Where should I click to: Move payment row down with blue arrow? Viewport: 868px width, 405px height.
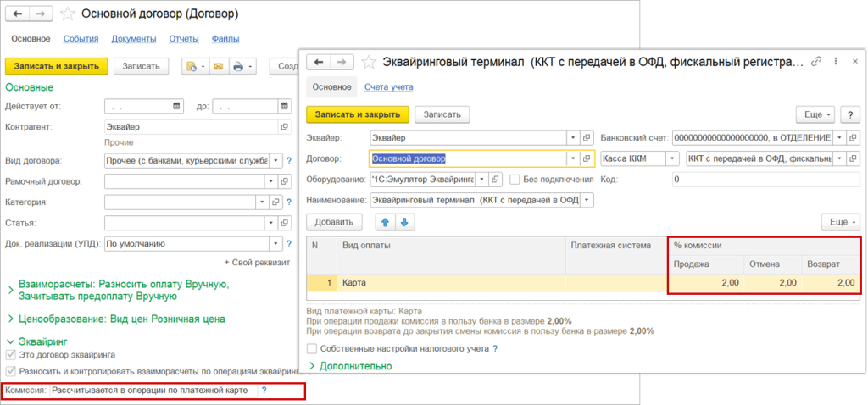click(404, 222)
